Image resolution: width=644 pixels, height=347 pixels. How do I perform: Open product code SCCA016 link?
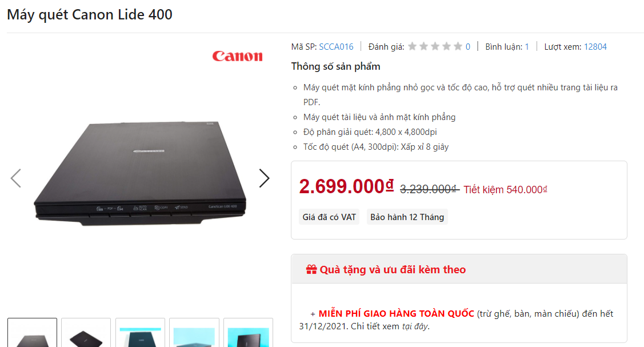[336, 47]
